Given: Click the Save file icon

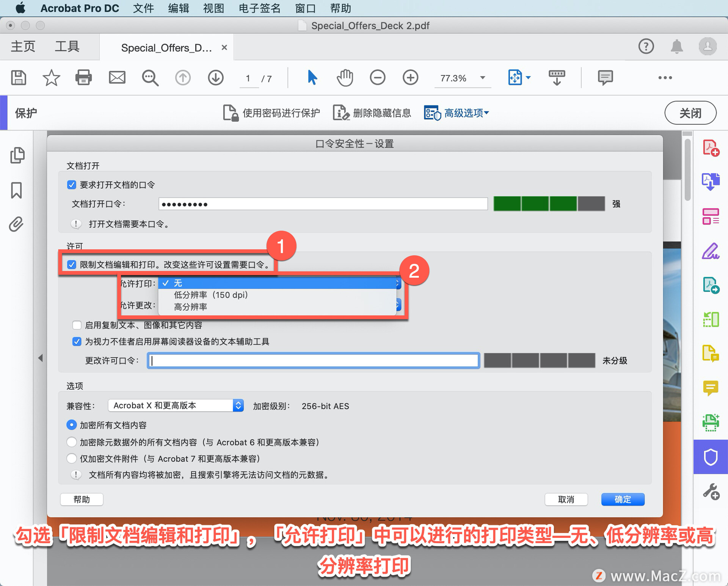Looking at the screenshot, I should pos(18,78).
